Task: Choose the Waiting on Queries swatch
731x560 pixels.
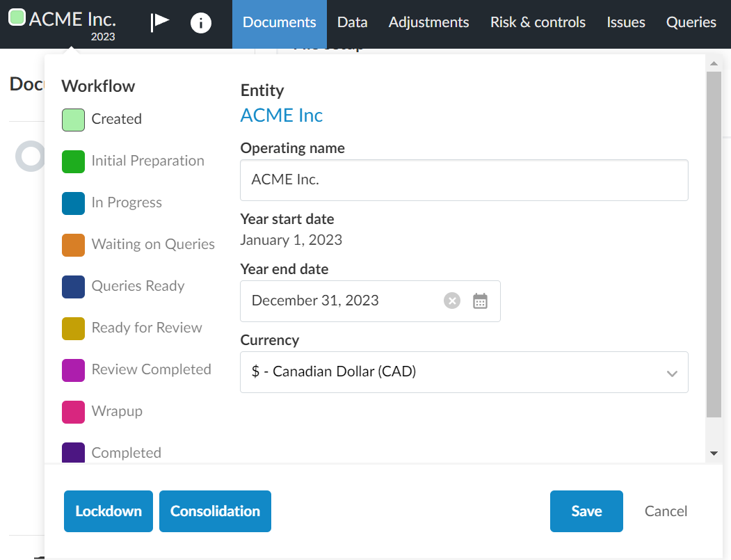Action: 74,245
